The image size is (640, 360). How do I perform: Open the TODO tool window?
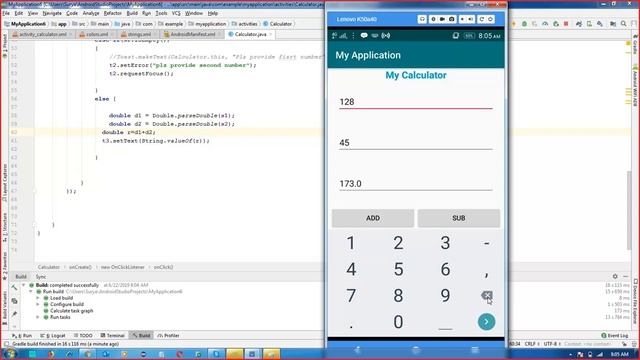tap(83, 336)
